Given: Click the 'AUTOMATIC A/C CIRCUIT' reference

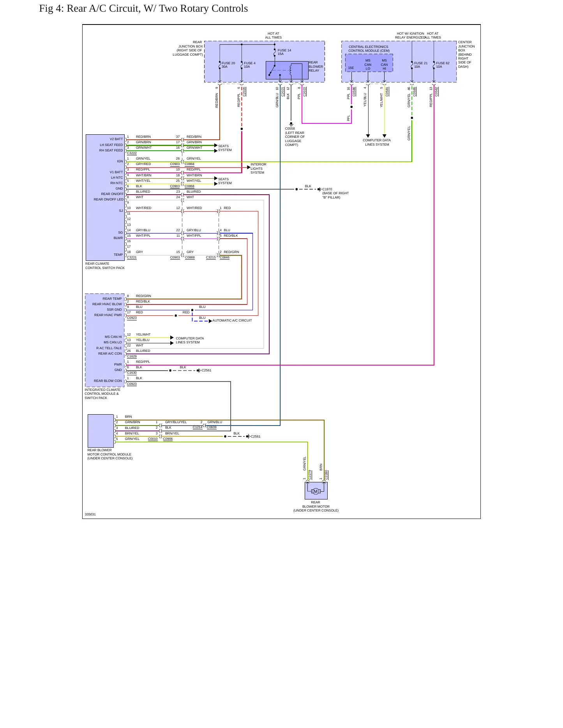Looking at the screenshot, I should coord(232,321).
